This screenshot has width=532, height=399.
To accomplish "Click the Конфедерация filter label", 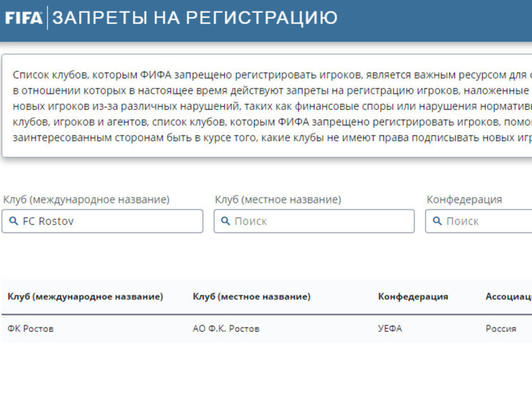I will [x=464, y=199].
